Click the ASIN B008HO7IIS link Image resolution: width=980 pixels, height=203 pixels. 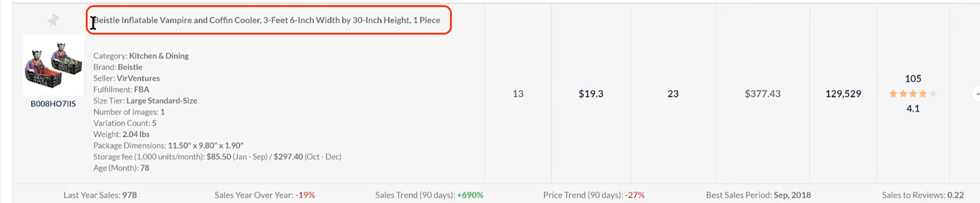(53, 104)
